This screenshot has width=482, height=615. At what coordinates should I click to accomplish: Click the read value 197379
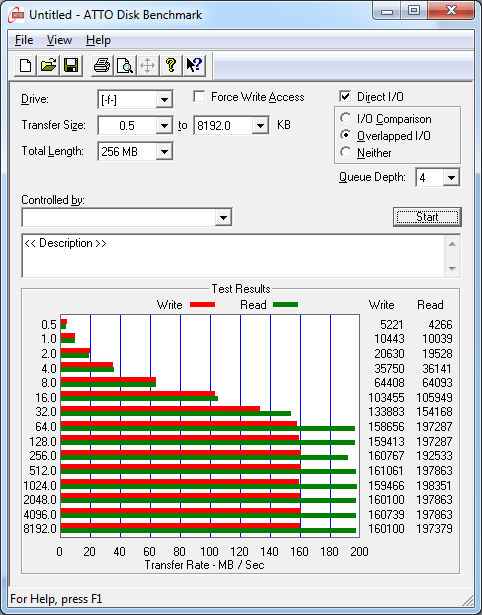click(x=434, y=529)
